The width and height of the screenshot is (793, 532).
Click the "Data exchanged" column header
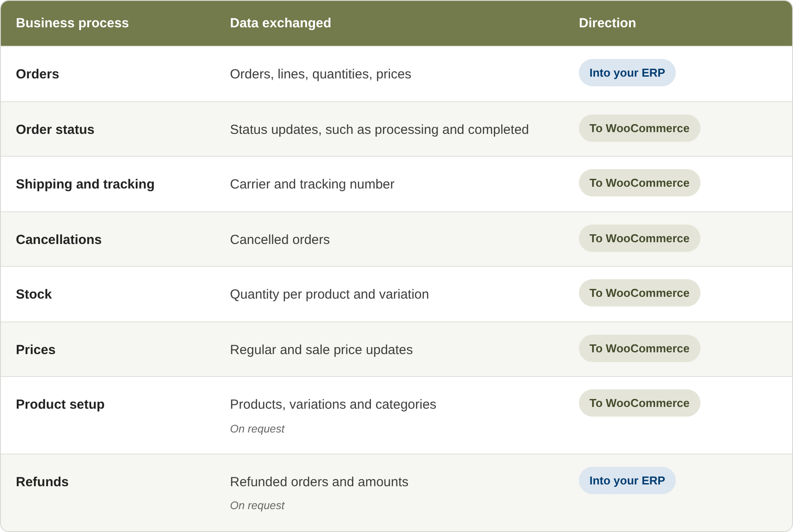point(281,23)
